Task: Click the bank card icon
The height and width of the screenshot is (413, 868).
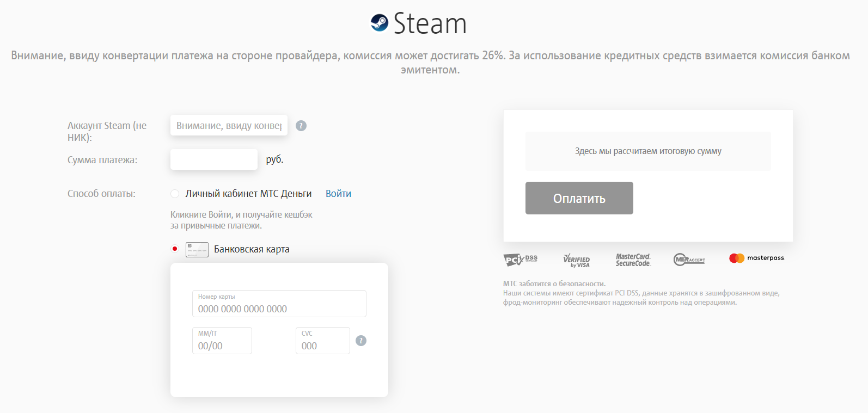Action: click(x=197, y=249)
